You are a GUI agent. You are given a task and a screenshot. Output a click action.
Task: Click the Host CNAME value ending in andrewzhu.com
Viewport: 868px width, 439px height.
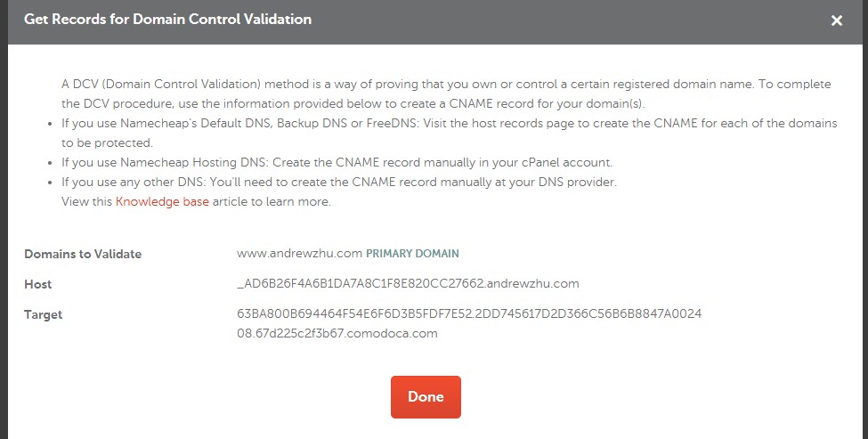point(408,284)
